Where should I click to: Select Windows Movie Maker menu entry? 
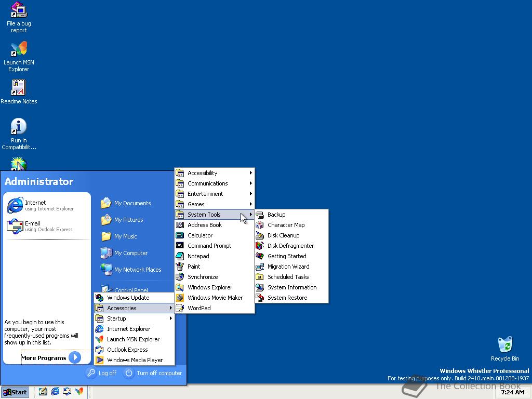coord(215,298)
